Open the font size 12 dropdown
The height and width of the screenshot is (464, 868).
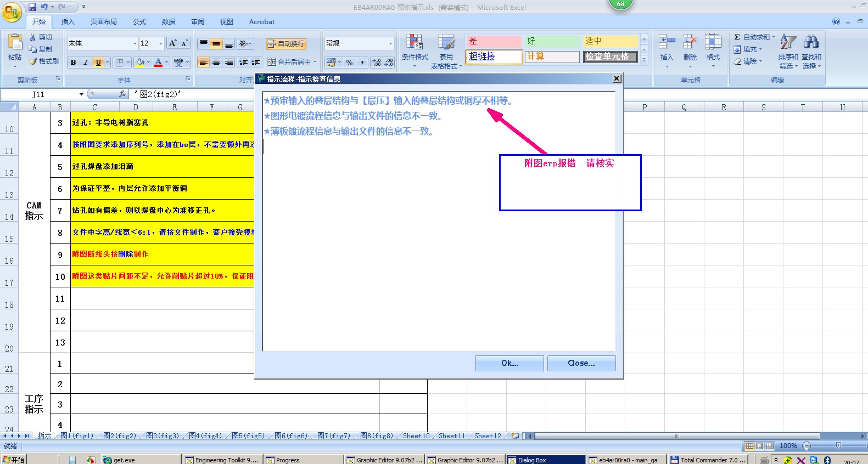coord(160,43)
